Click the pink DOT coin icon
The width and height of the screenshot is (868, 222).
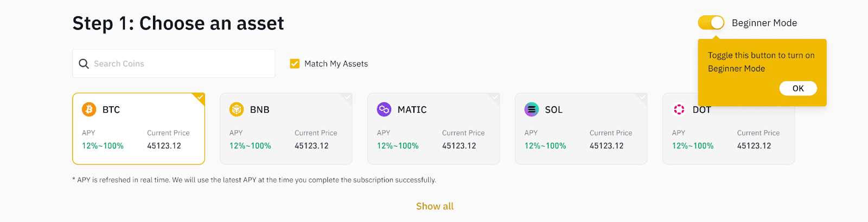679,109
